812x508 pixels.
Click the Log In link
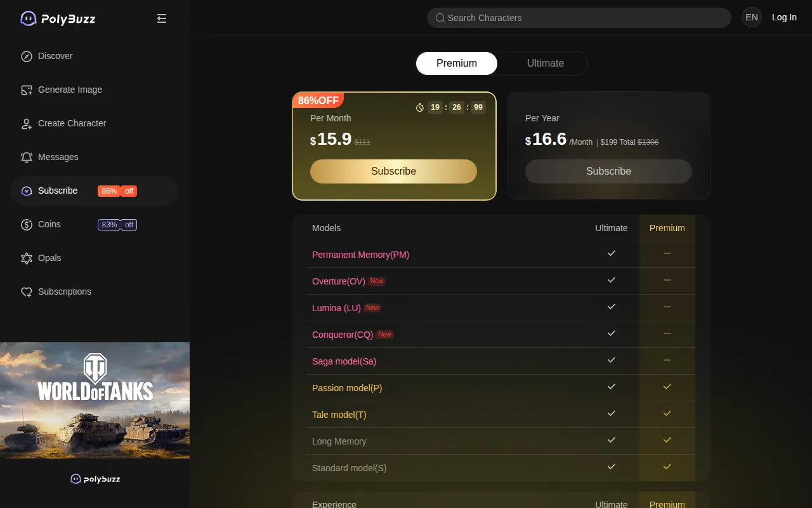tap(784, 18)
